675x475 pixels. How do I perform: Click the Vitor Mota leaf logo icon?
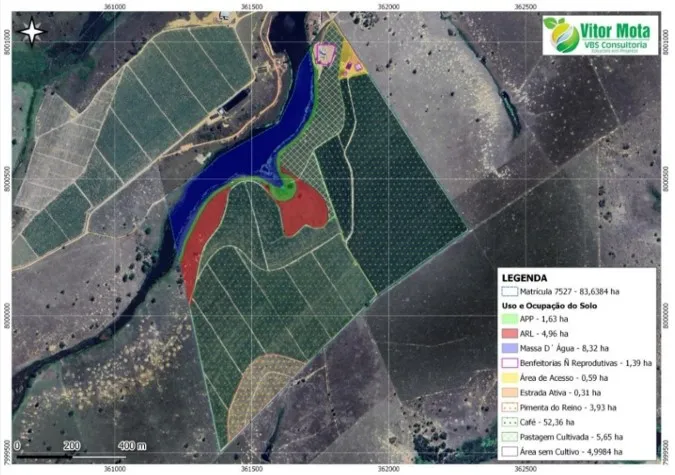(562, 35)
